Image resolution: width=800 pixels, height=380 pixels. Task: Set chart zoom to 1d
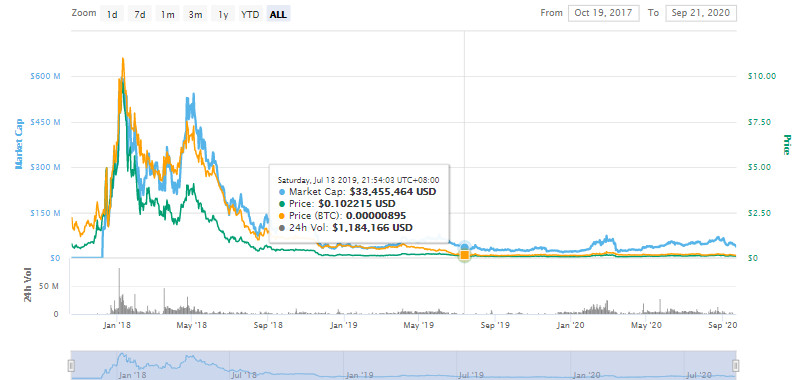click(112, 14)
